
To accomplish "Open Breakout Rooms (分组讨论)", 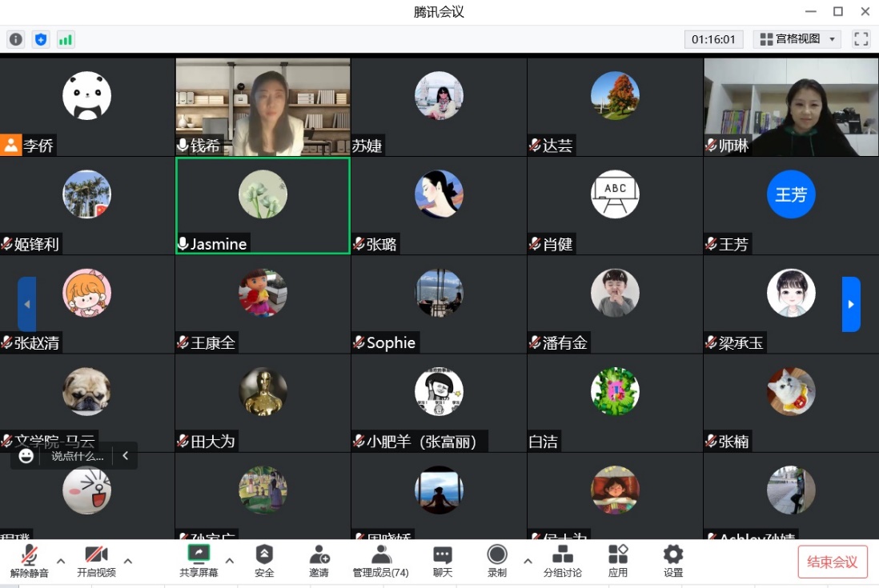I will (563, 560).
